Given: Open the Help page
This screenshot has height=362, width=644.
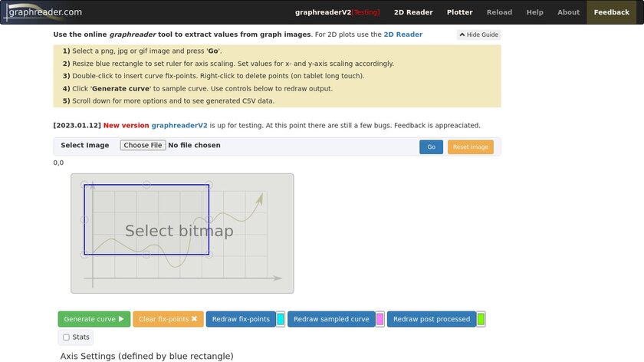Looking at the screenshot, I should tap(535, 12).
